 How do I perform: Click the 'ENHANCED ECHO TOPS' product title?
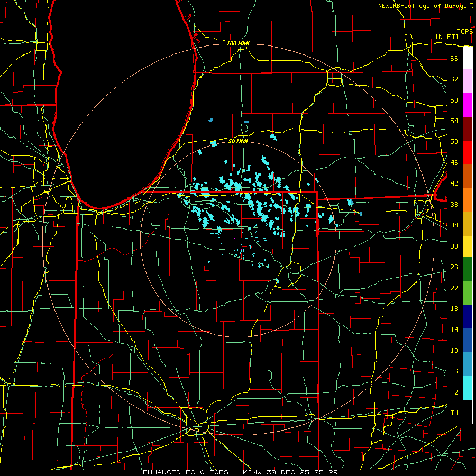(186, 472)
